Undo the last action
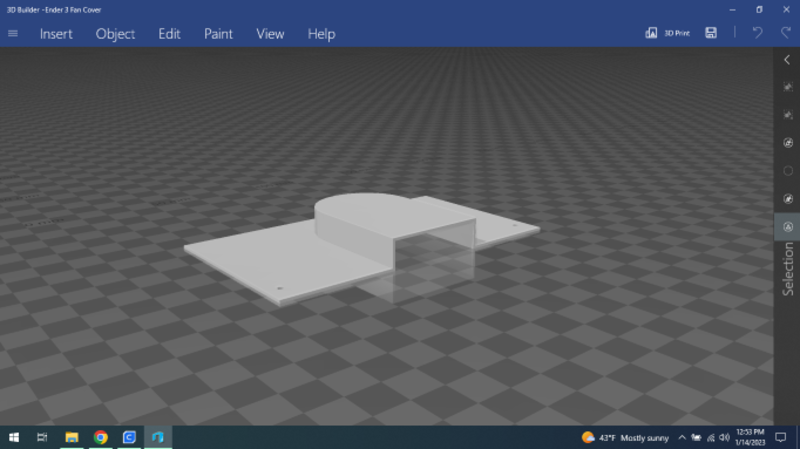The width and height of the screenshot is (800, 449). (x=757, y=33)
